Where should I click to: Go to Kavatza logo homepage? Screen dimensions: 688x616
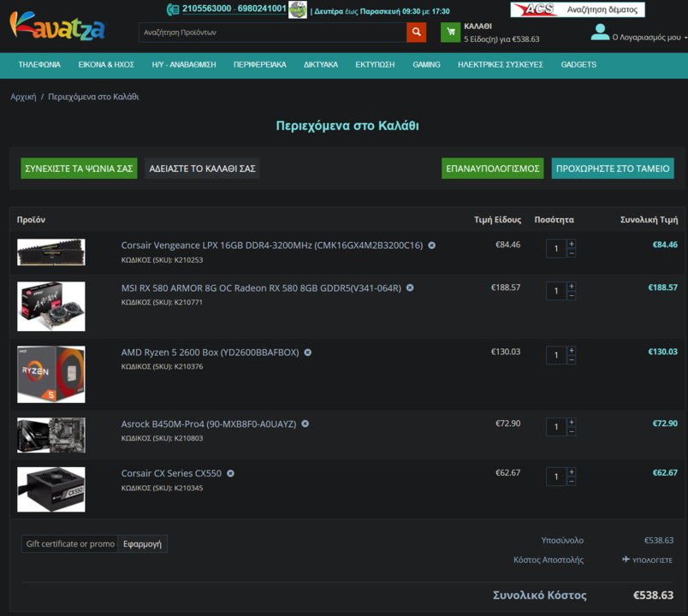coord(57,27)
